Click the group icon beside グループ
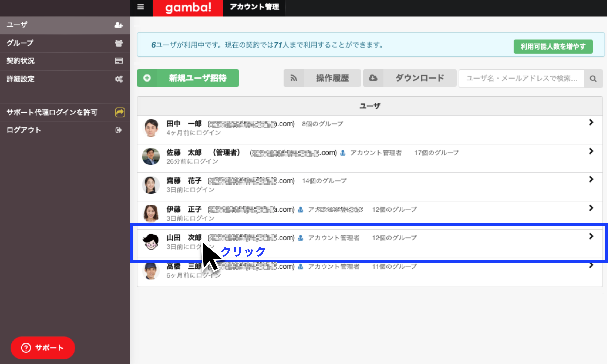Image resolution: width=608 pixels, height=364 pixels. (119, 43)
